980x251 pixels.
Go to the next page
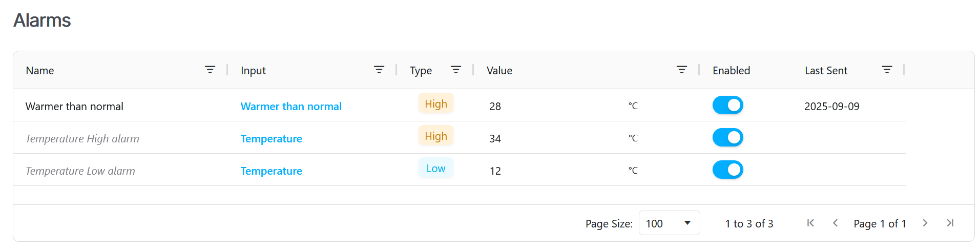[925, 223]
